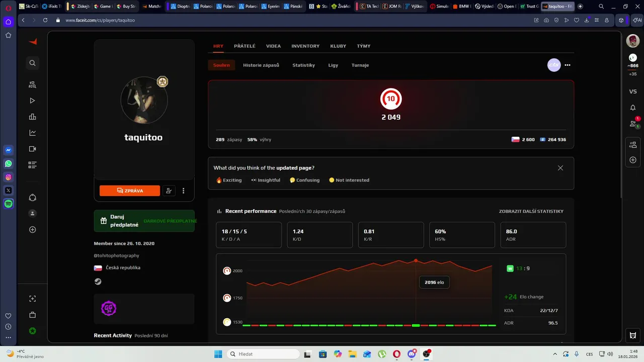The width and height of the screenshot is (644, 362).
Task: Click the Windows Start button
Action: [218, 354]
